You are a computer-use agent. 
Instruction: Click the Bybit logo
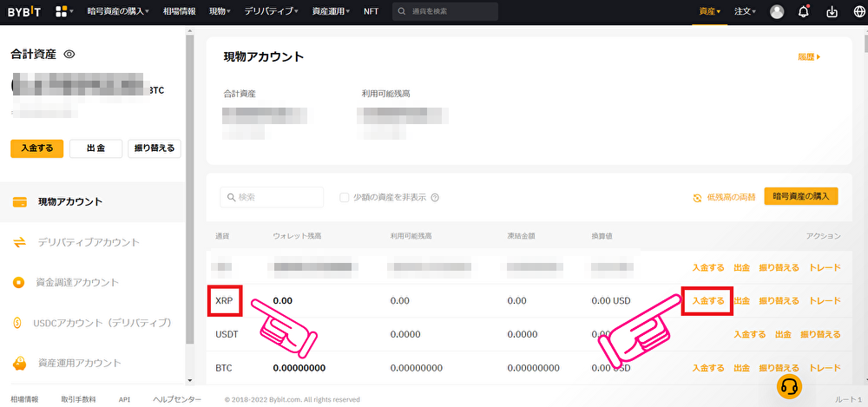point(23,11)
